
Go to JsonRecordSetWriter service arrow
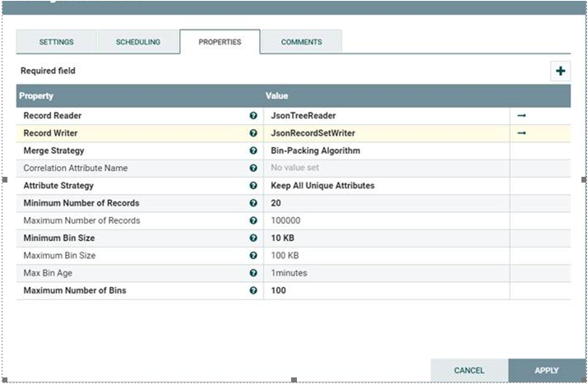(x=521, y=133)
